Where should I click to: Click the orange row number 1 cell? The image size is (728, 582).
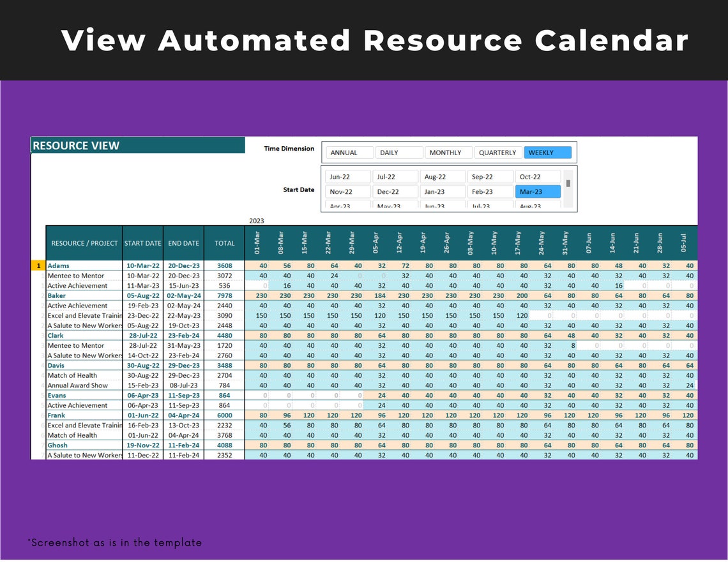click(x=38, y=266)
